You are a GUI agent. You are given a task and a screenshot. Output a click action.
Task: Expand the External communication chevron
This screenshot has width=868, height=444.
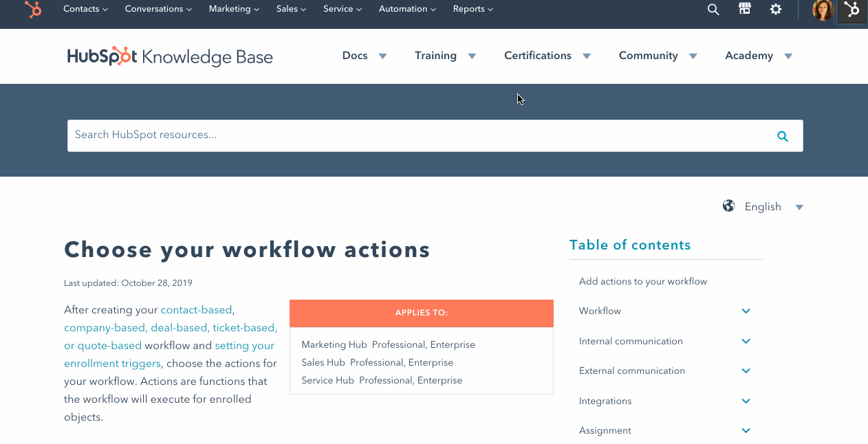(x=746, y=371)
